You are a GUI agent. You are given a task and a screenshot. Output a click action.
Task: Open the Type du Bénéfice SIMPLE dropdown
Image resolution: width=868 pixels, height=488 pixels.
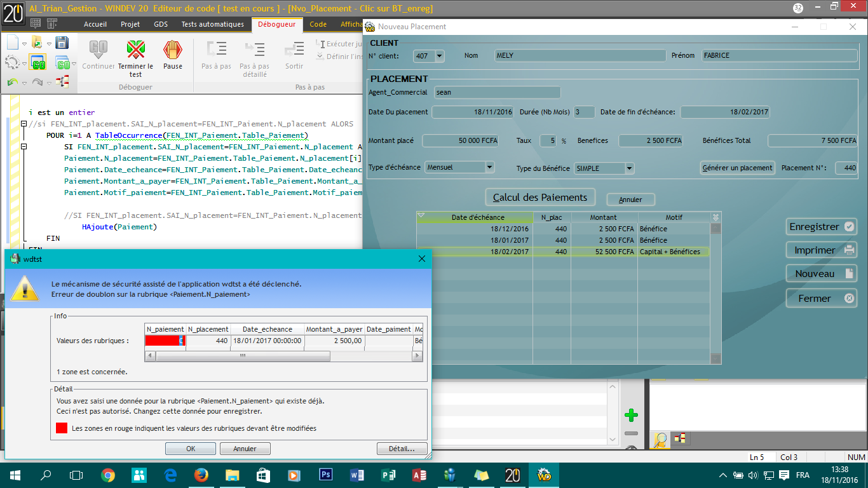pyautogui.click(x=629, y=168)
